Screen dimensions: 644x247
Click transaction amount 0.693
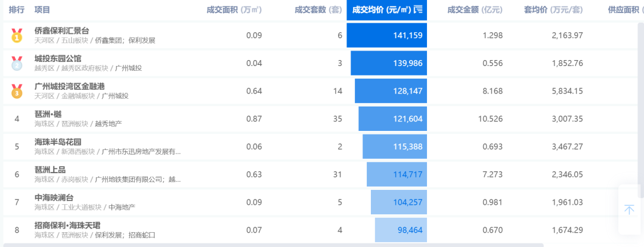pyautogui.click(x=493, y=146)
